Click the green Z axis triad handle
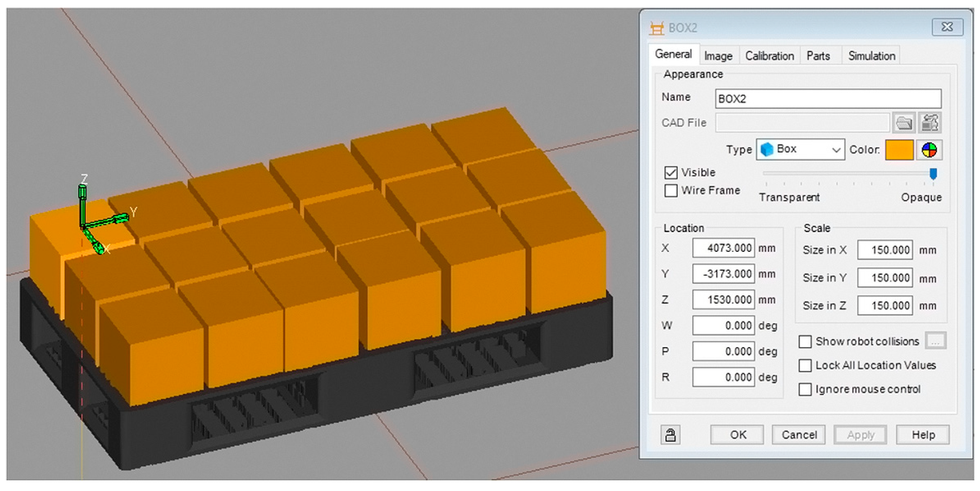Viewport: 980px width, 491px height. [x=83, y=191]
